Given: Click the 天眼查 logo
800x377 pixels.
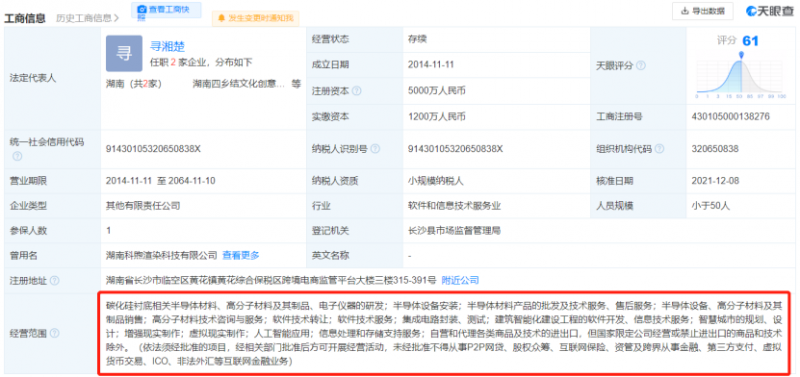Looking at the screenshot, I should click(x=769, y=11).
